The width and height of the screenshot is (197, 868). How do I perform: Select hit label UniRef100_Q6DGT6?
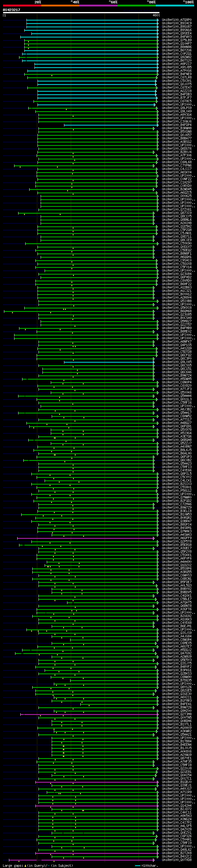tap(176, 149)
